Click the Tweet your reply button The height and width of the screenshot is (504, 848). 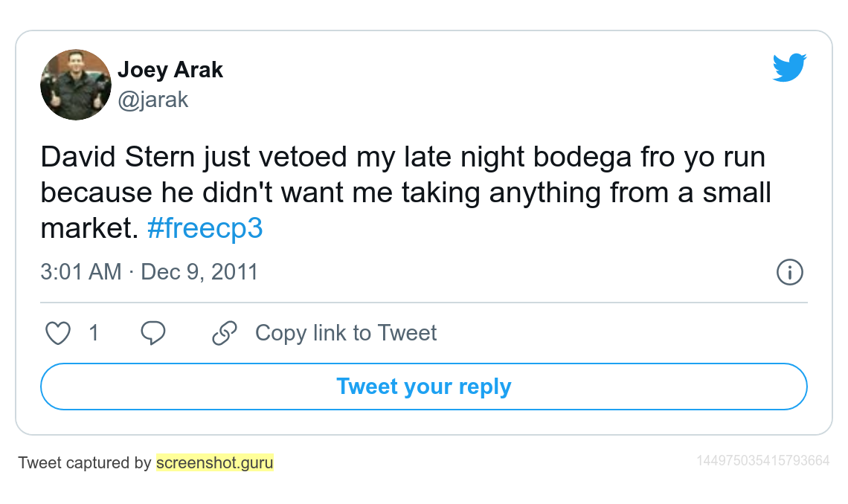[424, 387]
